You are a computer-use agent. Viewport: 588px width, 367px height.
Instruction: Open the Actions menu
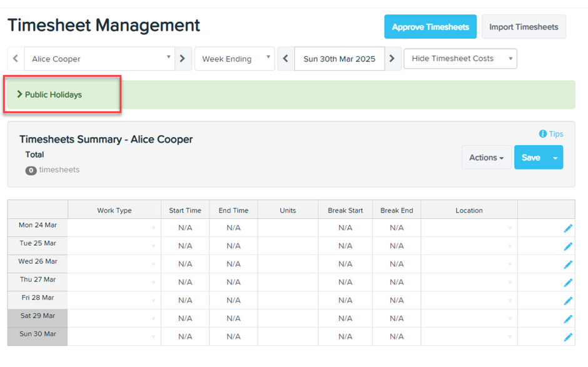(486, 158)
